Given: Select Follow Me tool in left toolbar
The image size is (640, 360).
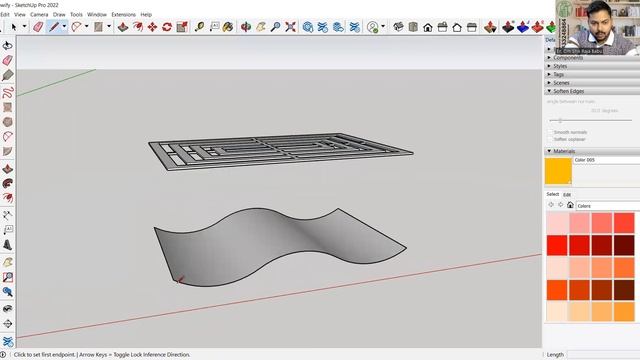Looking at the screenshot, I should [x=8, y=183].
